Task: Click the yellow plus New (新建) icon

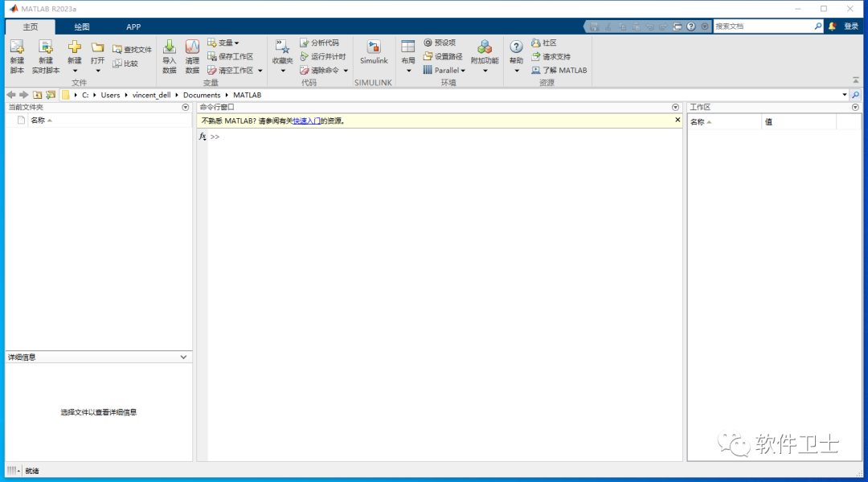Action: click(74, 47)
